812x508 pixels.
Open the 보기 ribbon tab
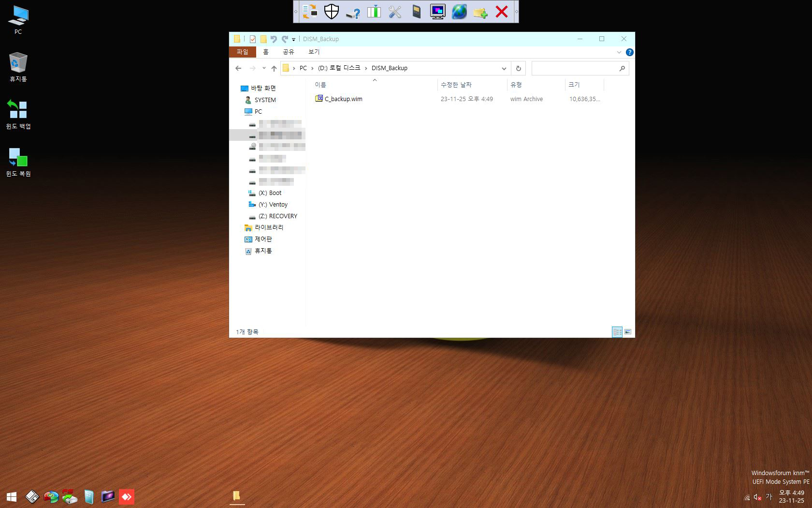point(314,52)
